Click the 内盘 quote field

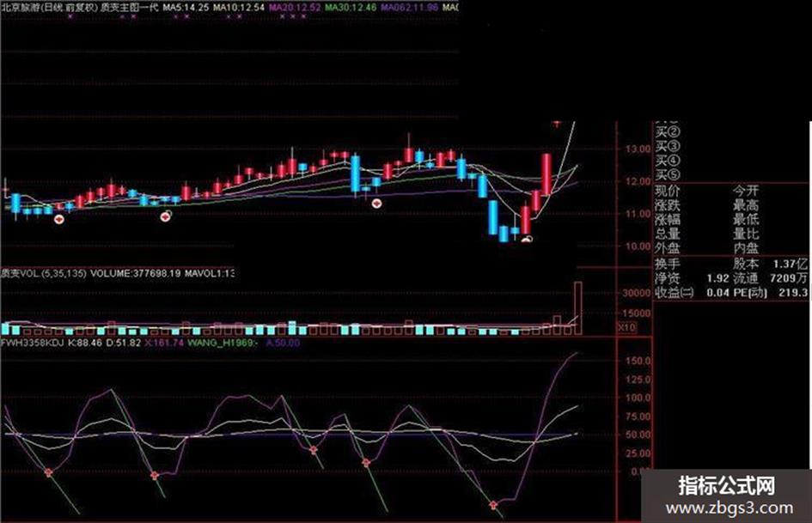746,248
